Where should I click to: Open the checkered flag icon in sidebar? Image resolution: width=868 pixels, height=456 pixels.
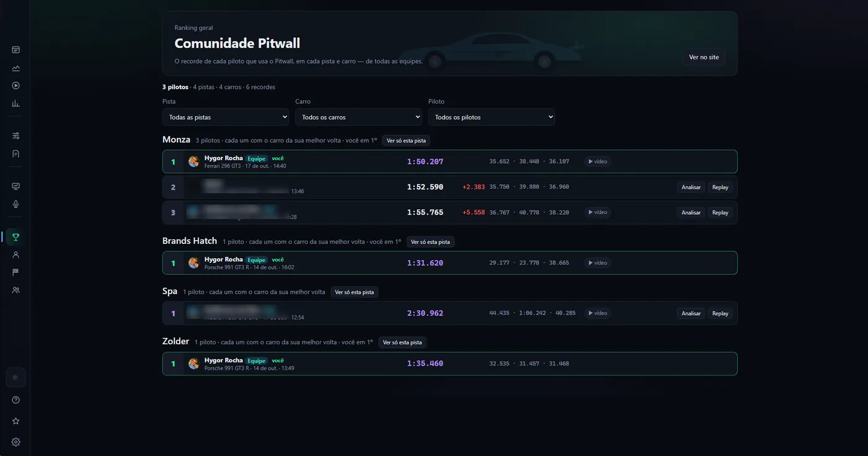(x=15, y=272)
